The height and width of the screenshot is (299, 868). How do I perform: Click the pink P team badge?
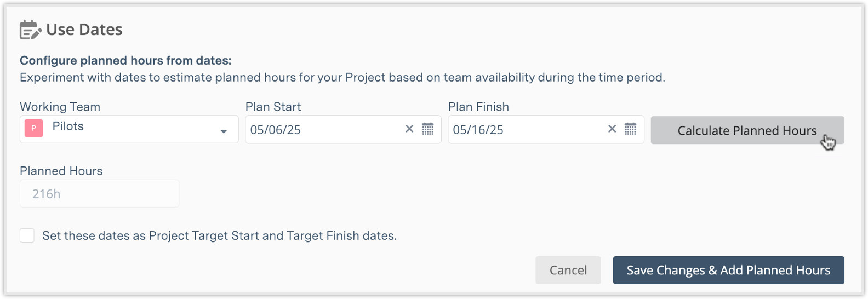[x=33, y=129]
